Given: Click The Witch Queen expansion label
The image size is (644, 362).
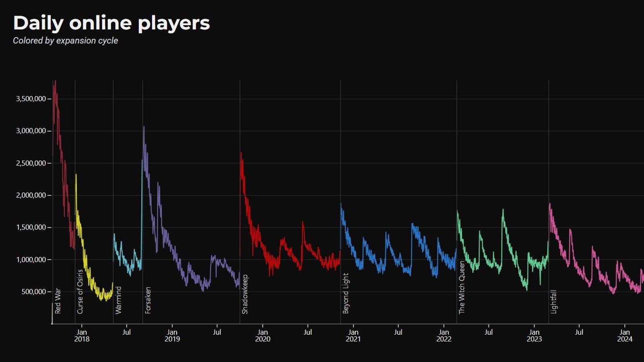Looking at the screenshot, I should click(462, 288).
